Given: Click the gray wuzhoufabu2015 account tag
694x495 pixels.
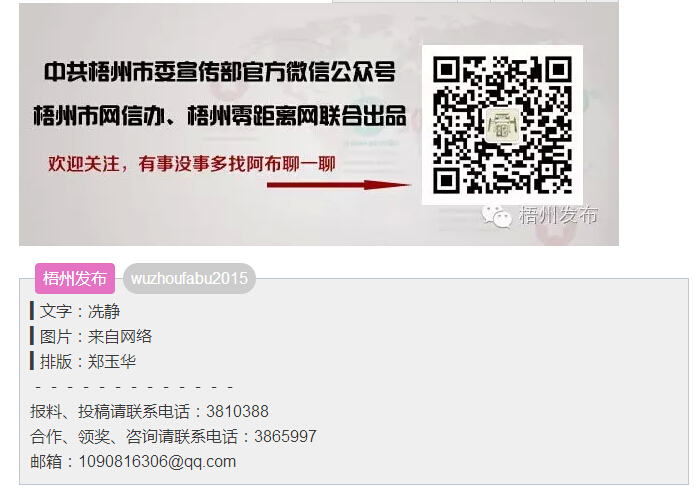Looking at the screenshot, I should pos(189,278).
